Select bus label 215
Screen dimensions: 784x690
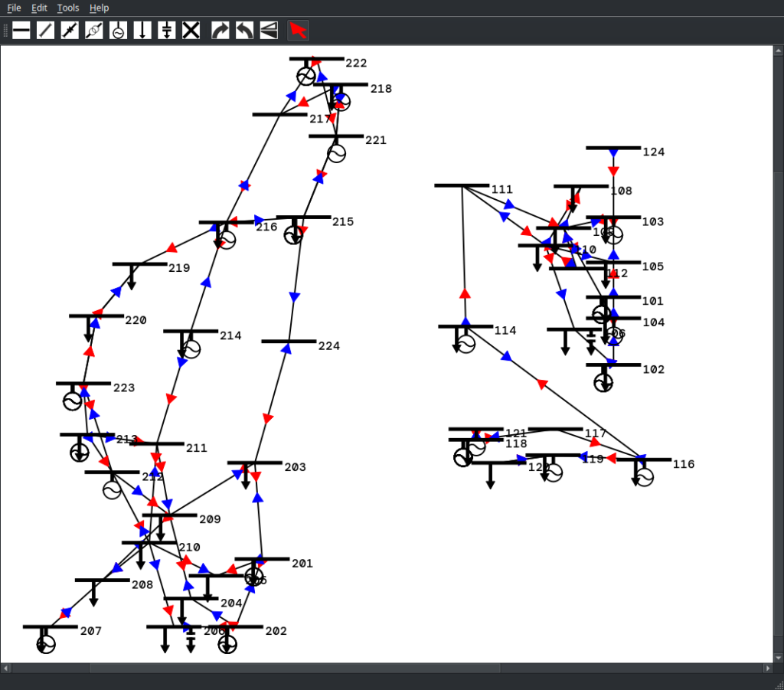[x=343, y=221]
